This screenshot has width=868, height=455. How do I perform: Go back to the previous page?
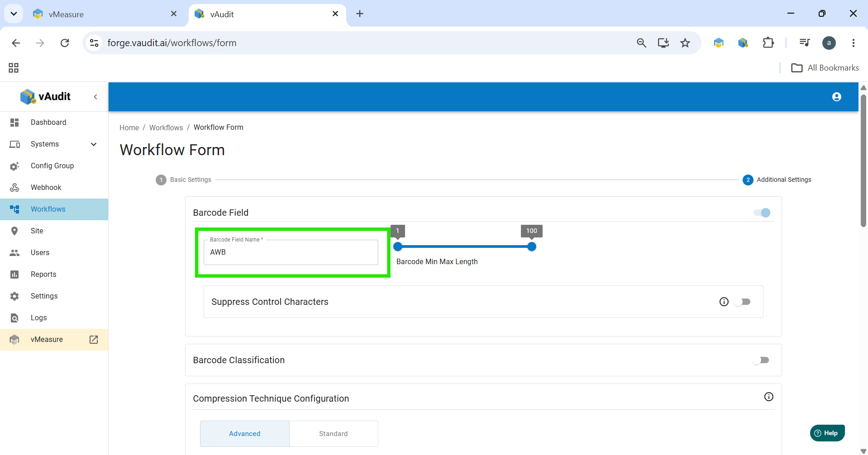(16, 43)
